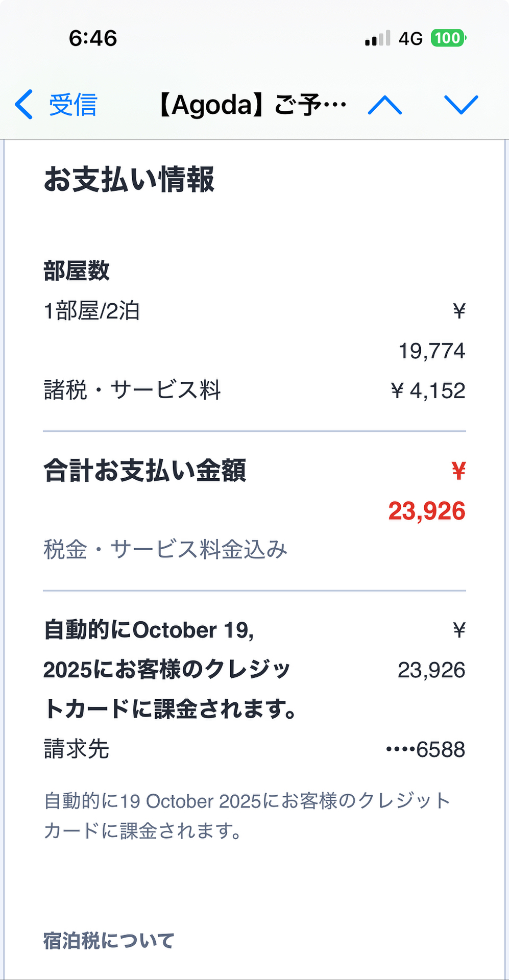Tap the cellular signal bars icon
This screenshot has width=509, height=980.
[x=378, y=38]
